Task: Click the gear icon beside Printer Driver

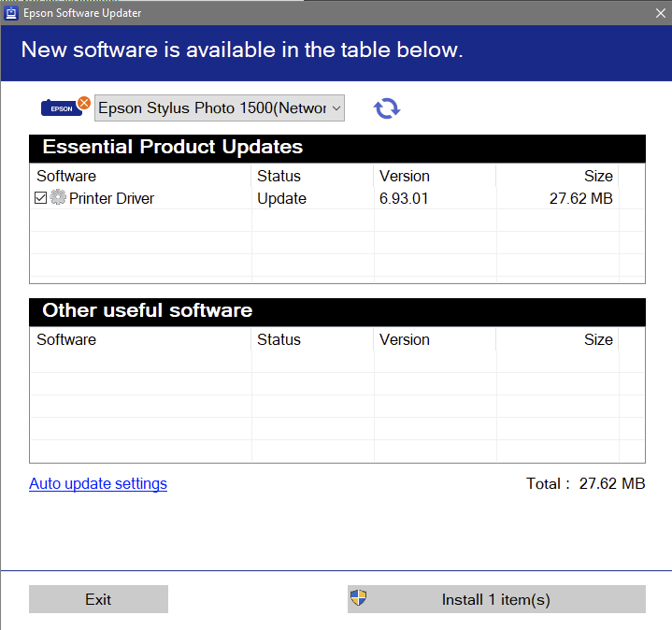Action: (x=59, y=198)
